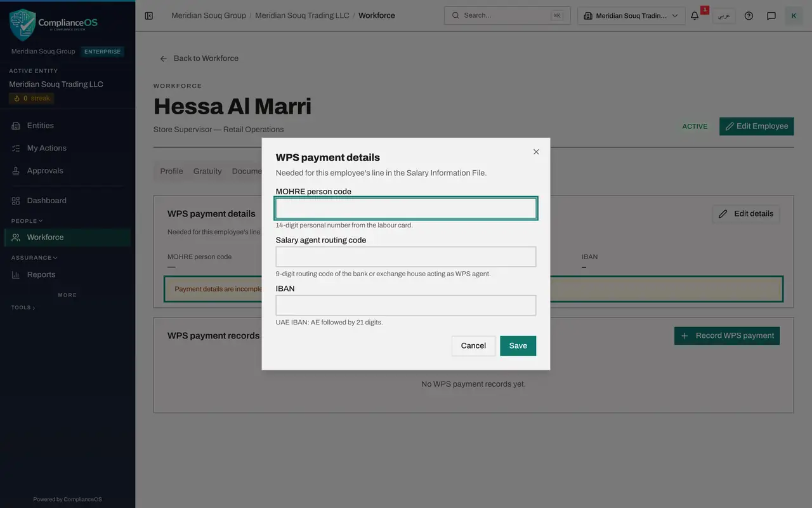The width and height of the screenshot is (812, 508).
Task: Save the WPS payment details
Action: [518, 346]
